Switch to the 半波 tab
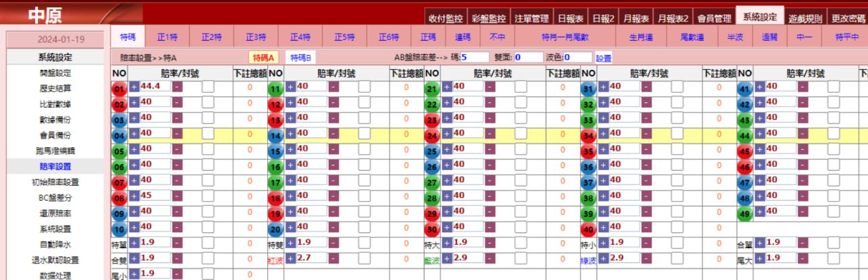868x280 pixels. pyautogui.click(x=734, y=37)
